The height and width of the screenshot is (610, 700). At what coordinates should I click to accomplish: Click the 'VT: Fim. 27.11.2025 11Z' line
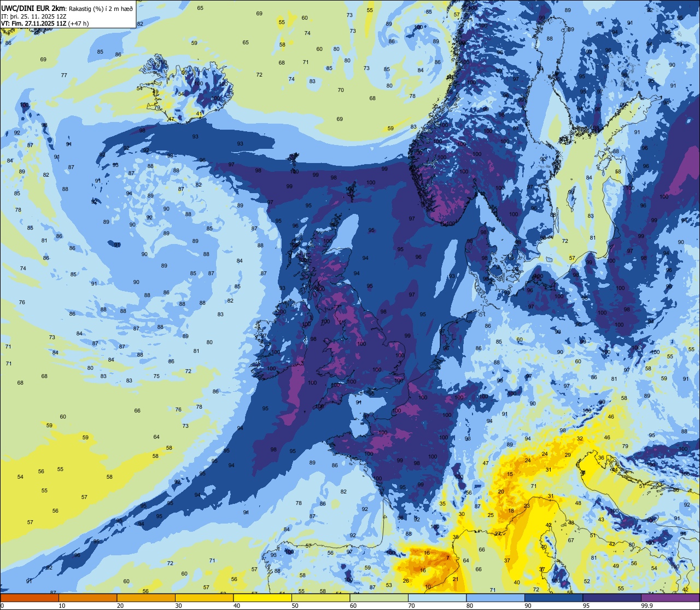click(x=33, y=23)
